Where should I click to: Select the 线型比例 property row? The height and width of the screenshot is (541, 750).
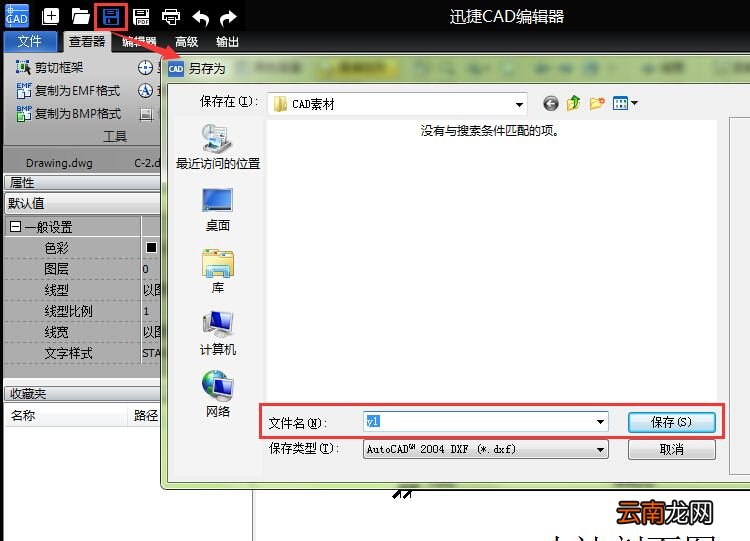click(82, 311)
